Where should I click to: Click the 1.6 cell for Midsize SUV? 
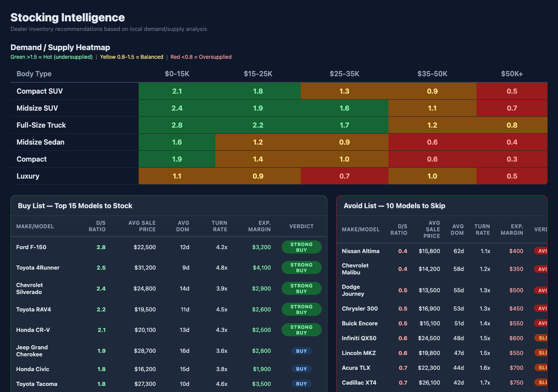point(344,108)
